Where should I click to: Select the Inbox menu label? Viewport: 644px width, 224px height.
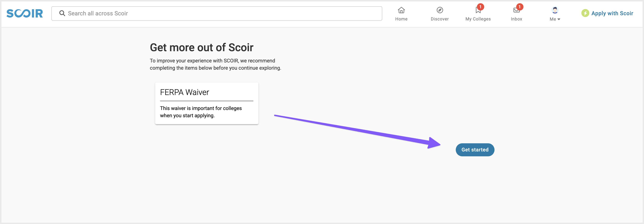(516, 19)
